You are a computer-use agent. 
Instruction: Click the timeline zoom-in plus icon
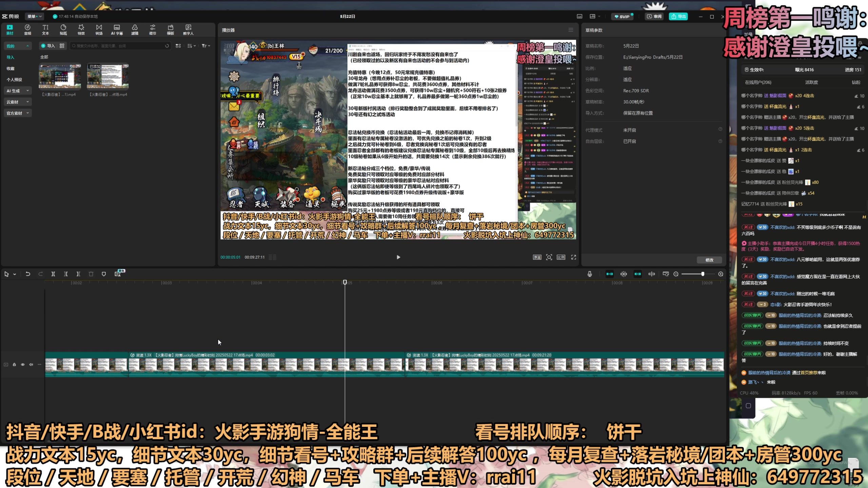tap(721, 274)
